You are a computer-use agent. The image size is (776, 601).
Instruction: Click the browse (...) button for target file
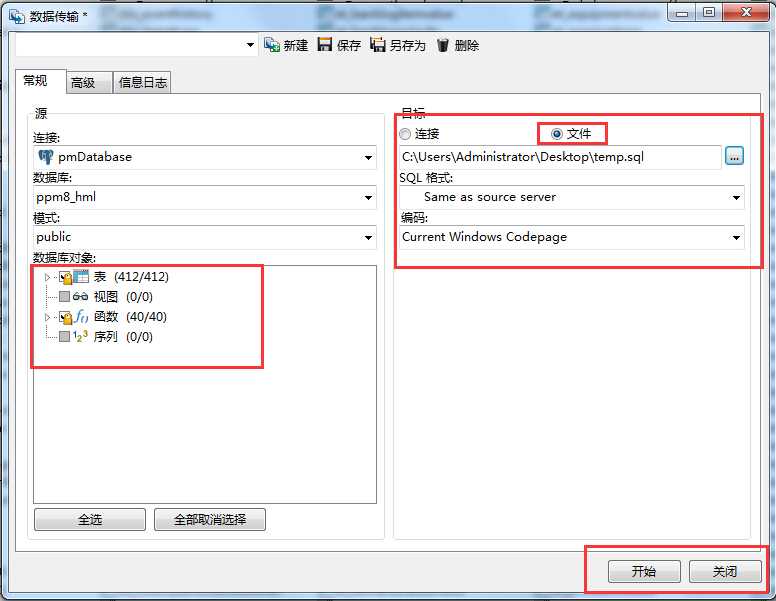(734, 156)
